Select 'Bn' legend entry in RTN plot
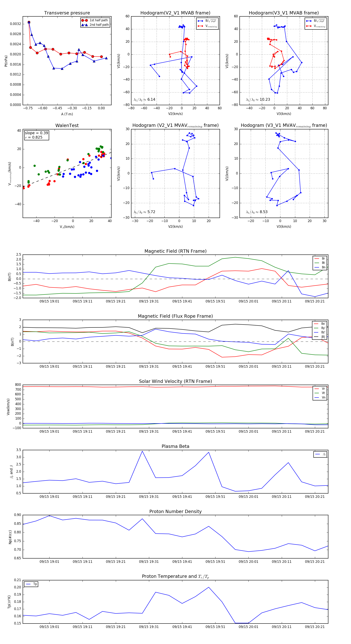 320,267
